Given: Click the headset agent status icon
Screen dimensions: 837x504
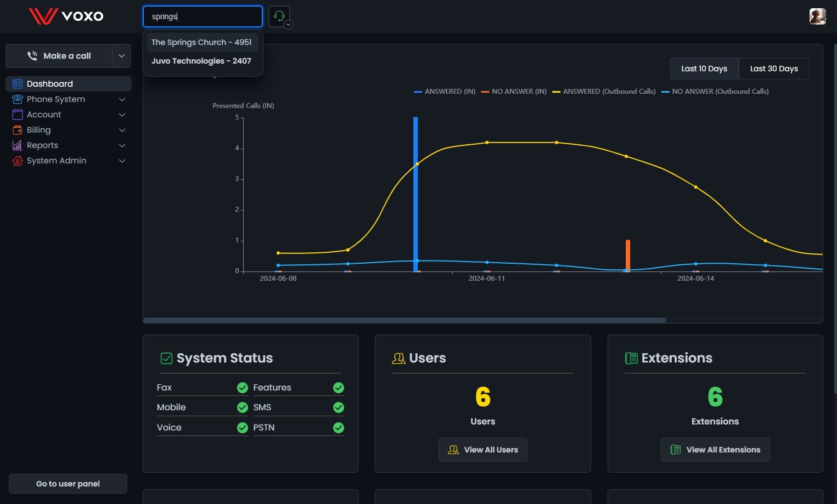Looking at the screenshot, I should point(279,16).
